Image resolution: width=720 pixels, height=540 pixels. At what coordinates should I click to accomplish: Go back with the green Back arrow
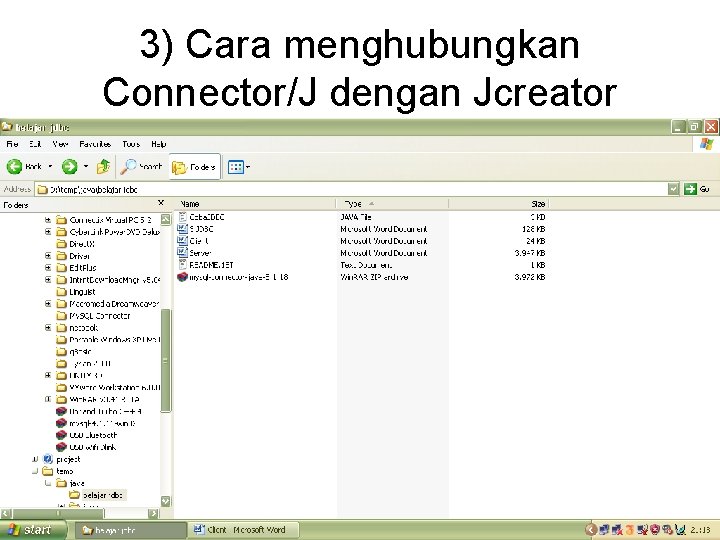[x=24, y=167]
